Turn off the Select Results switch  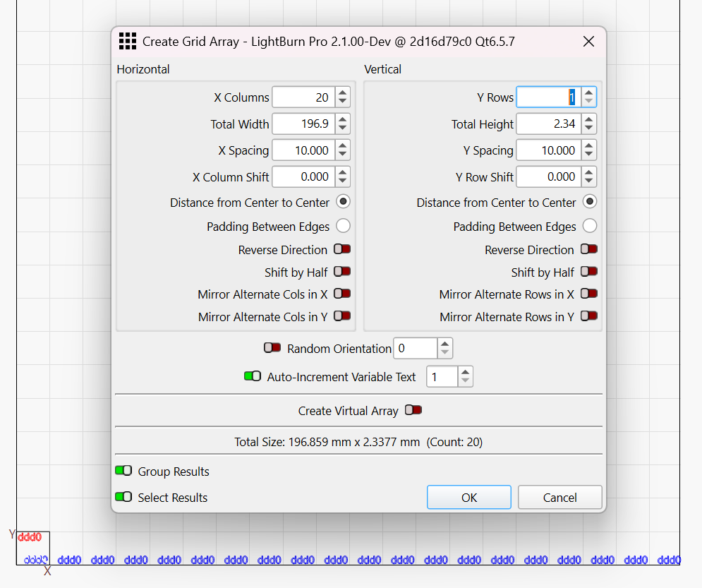point(123,498)
